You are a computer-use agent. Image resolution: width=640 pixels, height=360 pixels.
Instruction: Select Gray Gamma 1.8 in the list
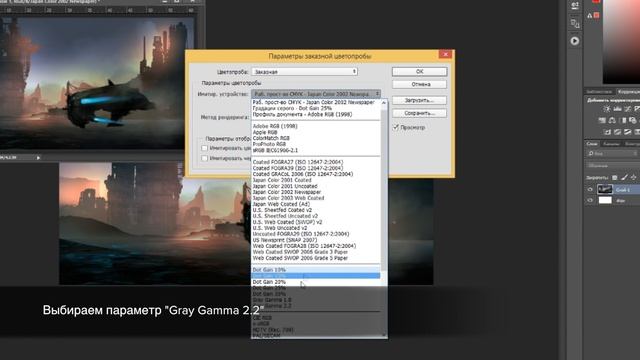click(x=316, y=300)
